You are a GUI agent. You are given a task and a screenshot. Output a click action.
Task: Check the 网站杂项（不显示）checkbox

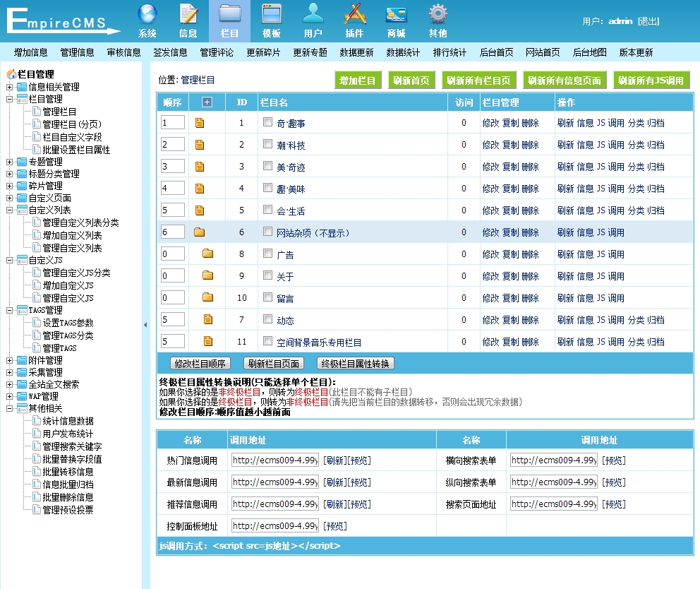267,232
